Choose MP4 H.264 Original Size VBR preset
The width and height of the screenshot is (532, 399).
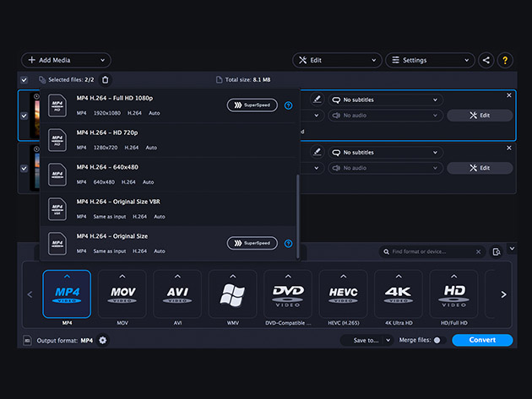[168, 209]
